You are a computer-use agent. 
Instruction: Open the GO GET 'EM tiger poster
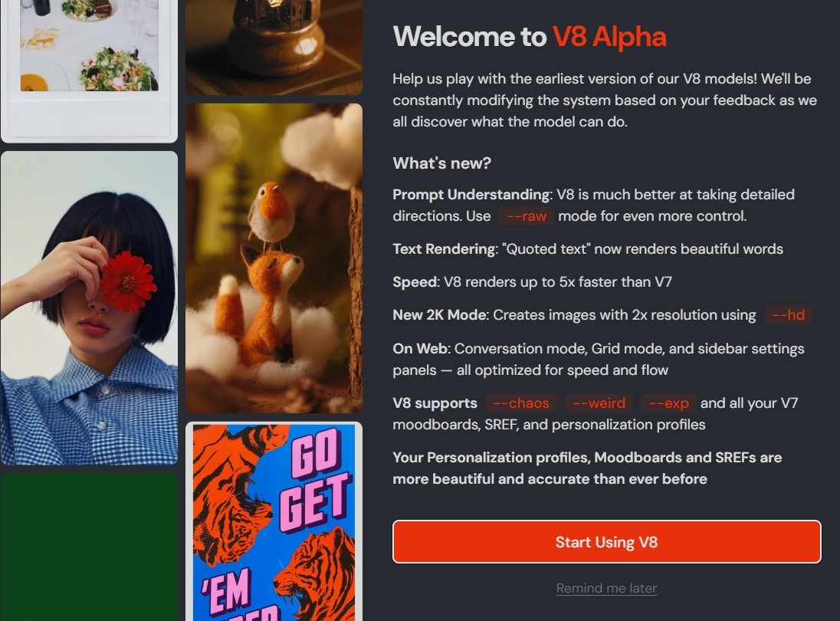[x=274, y=521]
